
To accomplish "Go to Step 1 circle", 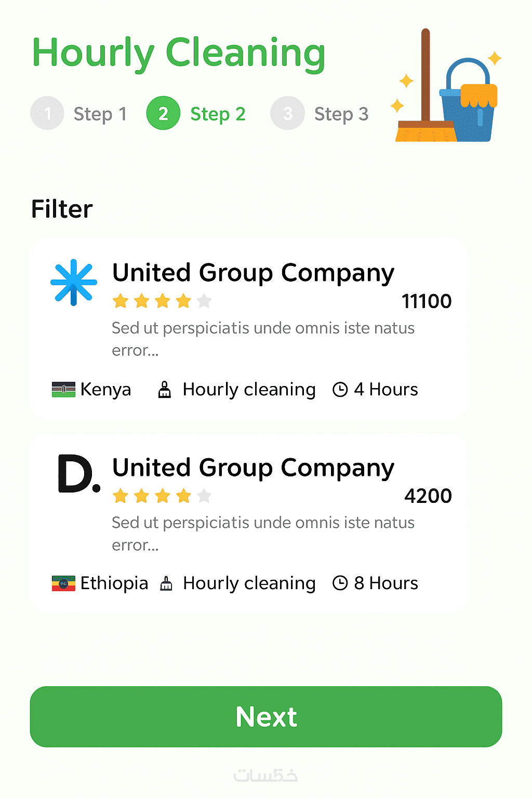I will (x=47, y=113).
